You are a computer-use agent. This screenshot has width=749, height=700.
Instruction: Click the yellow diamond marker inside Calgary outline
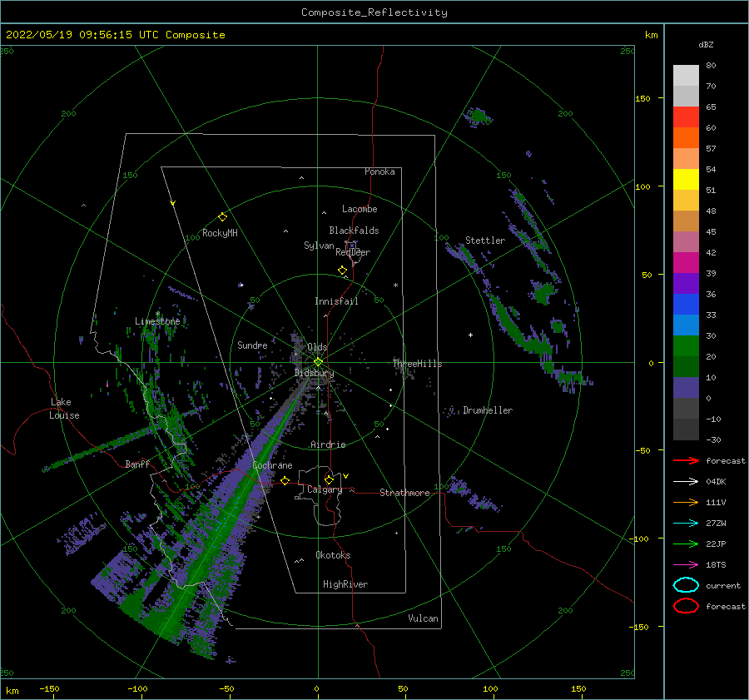tap(329, 479)
